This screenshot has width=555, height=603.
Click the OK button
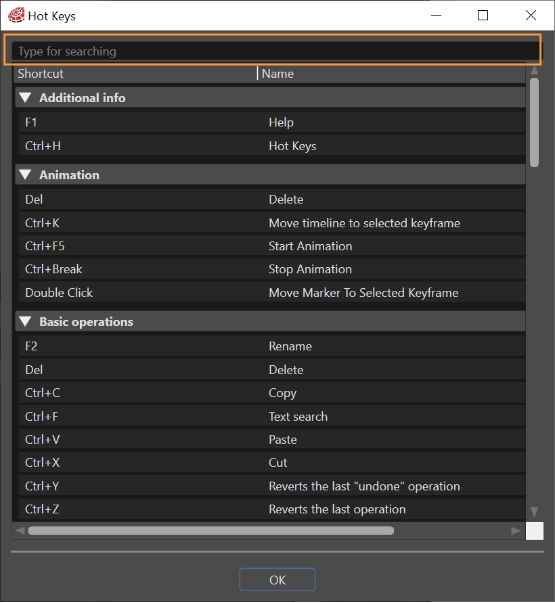[x=277, y=580]
